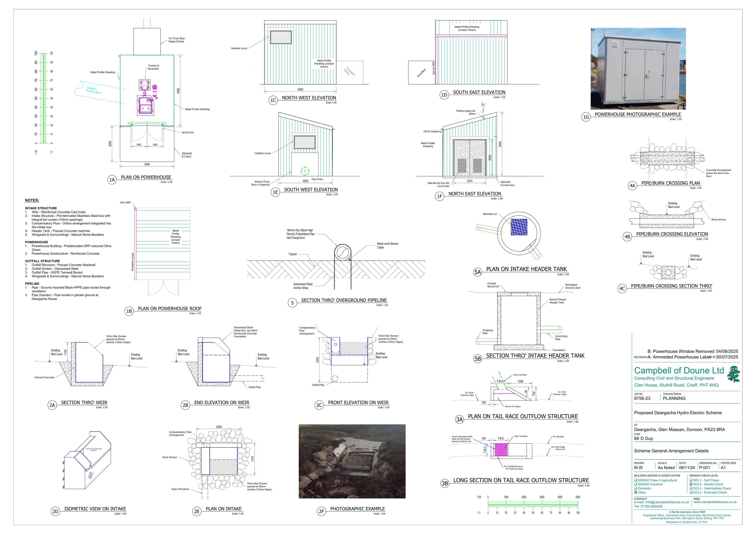Screen dimensions: 756x534
Task: Click the 'Flashing Lapped over 200mm' label
Action: pyautogui.click(x=466, y=112)
